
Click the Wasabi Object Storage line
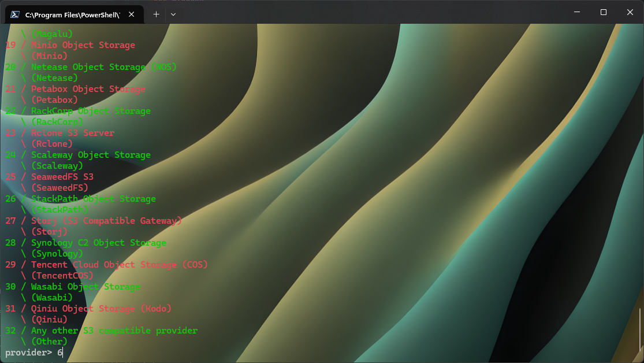click(x=85, y=287)
